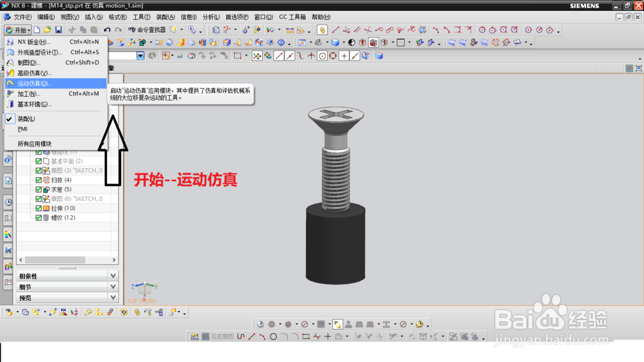Screen dimensions: 644x362
Task: Toggle the 扫掠 (4) feature checkbox
Action: click(39, 180)
